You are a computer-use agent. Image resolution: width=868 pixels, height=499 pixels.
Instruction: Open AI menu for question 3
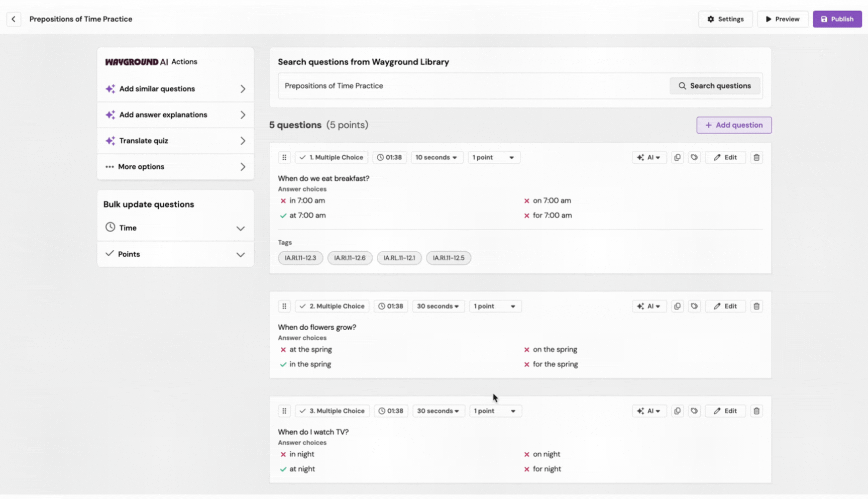(x=649, y=411)
